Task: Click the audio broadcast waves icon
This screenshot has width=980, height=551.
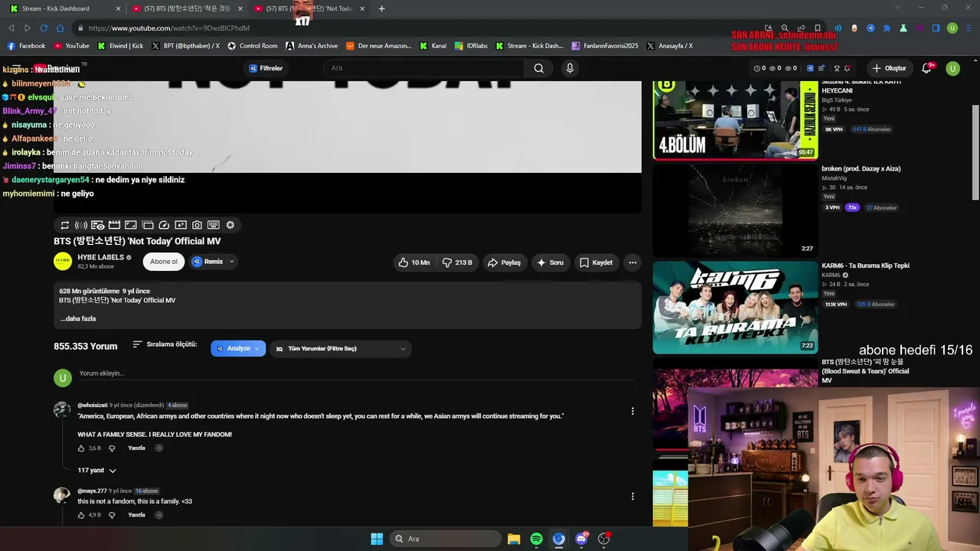Action: coord(81,225)
